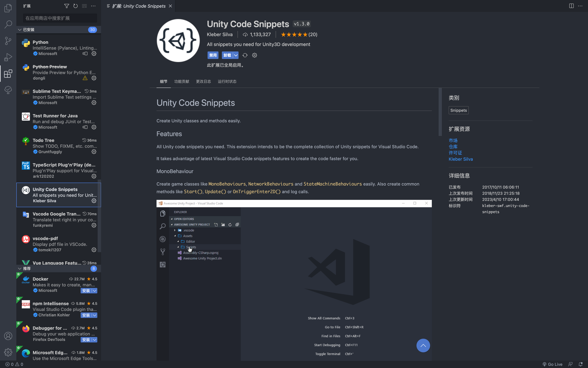This screenshot has height=368, width=588.
Task: Switch to the 细节 tab
Action: pos(164,82)
